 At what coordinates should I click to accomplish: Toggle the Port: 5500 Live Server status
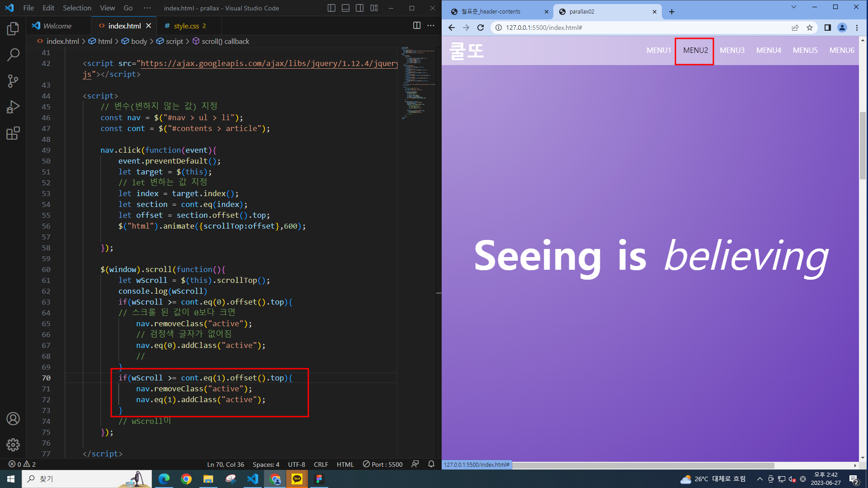(x=382, y=464)
